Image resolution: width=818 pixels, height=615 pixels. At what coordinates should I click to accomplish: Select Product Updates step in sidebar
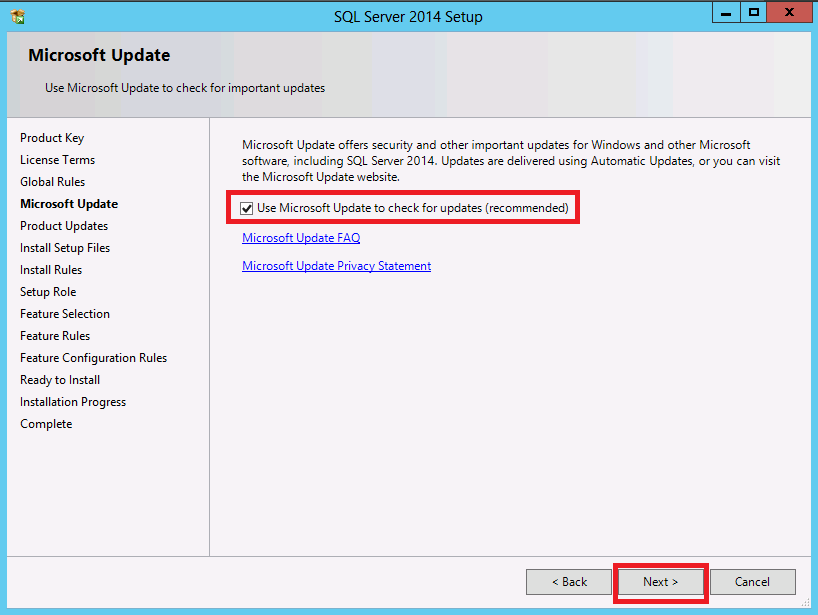point(64,226)
